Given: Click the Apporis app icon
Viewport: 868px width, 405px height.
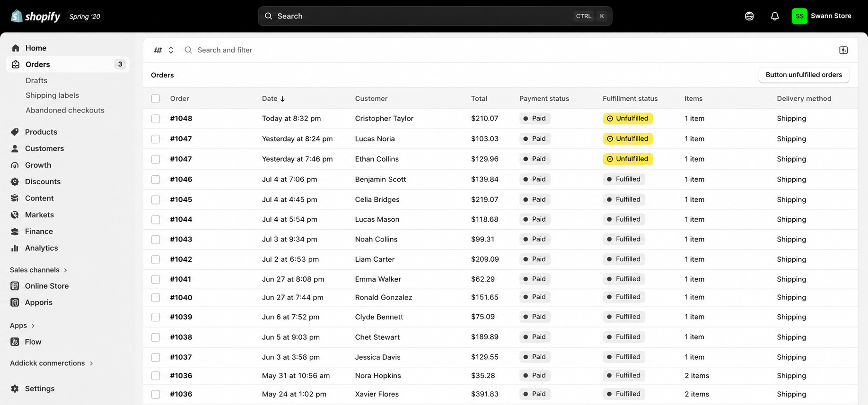Looking at the screenshot, I should (x=15, y=302).
